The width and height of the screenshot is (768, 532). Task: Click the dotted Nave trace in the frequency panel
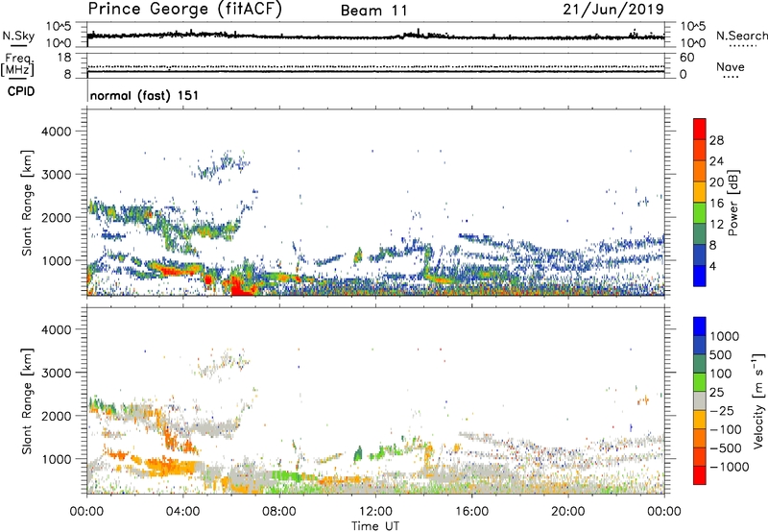coord(375,66)
